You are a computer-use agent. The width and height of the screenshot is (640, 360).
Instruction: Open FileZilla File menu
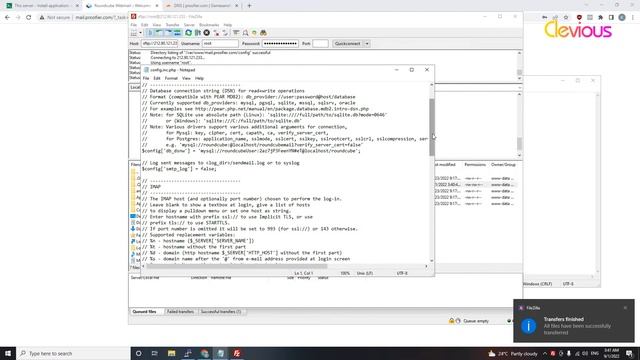click(x=133, y=25)
